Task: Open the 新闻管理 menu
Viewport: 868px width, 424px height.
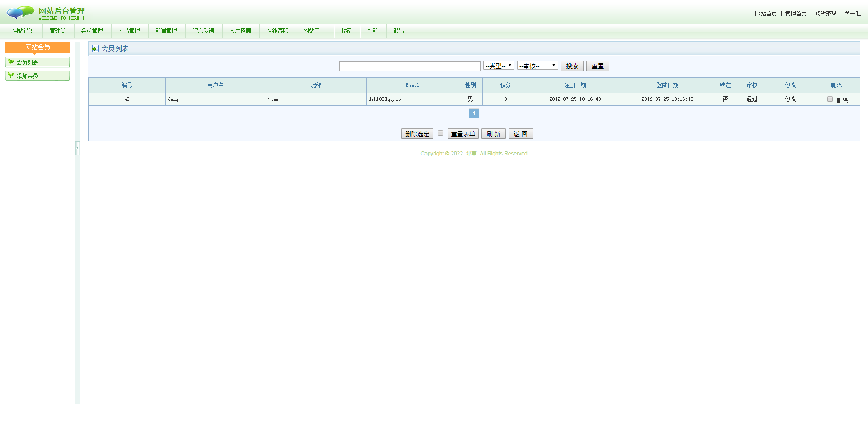Action: [166, 31]
